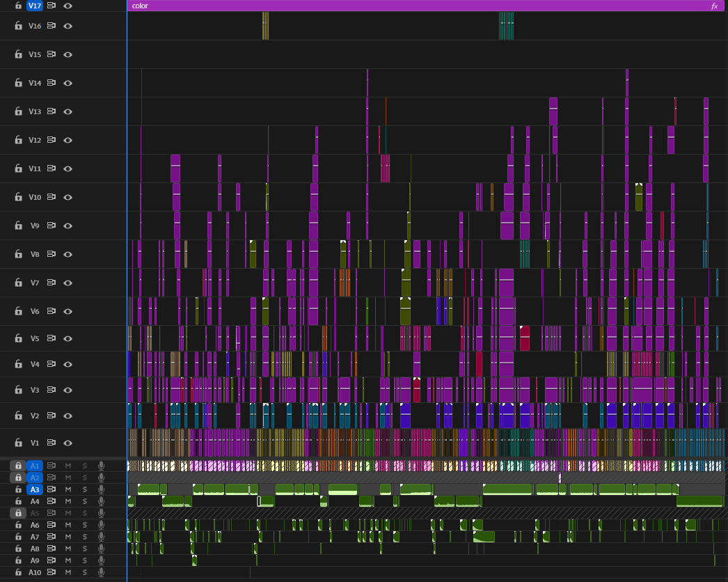Enable voice-over record on A6

pos(101,525)
